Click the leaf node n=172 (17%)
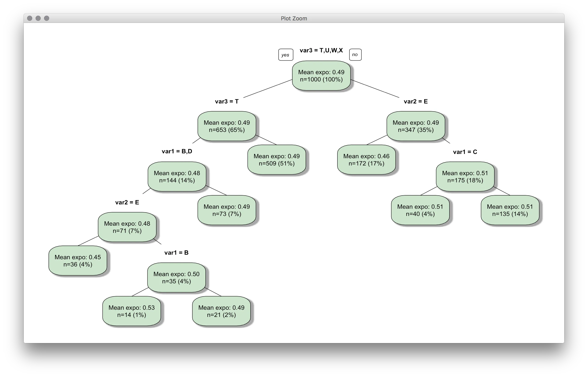588x377 pixels. [366, 160]
